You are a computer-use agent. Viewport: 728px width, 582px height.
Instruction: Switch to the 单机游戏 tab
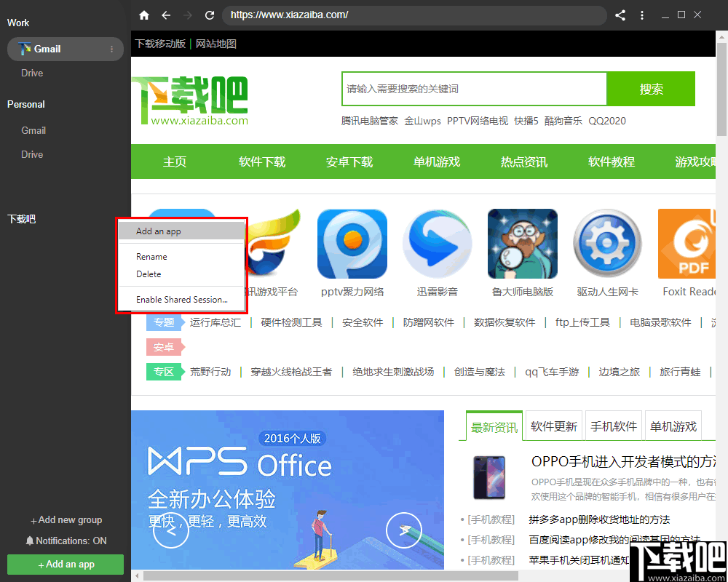[673, 426]
